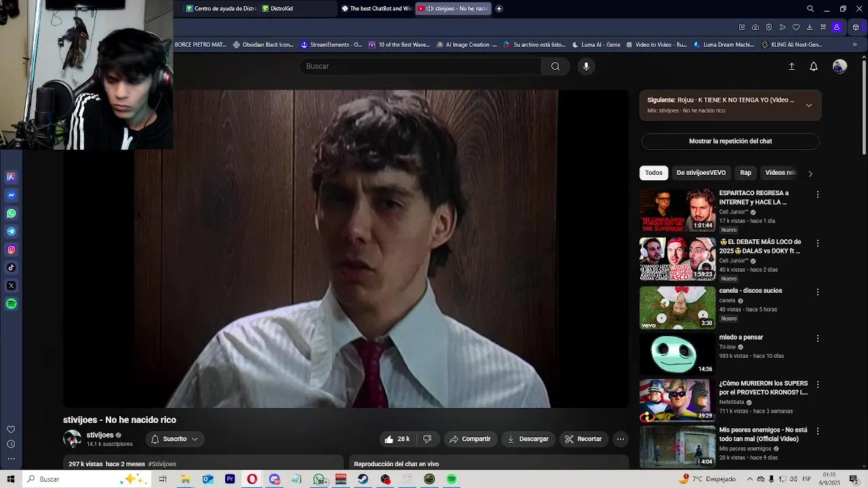Open Spotify from the Windows taskbar

(x=452, y=479)
